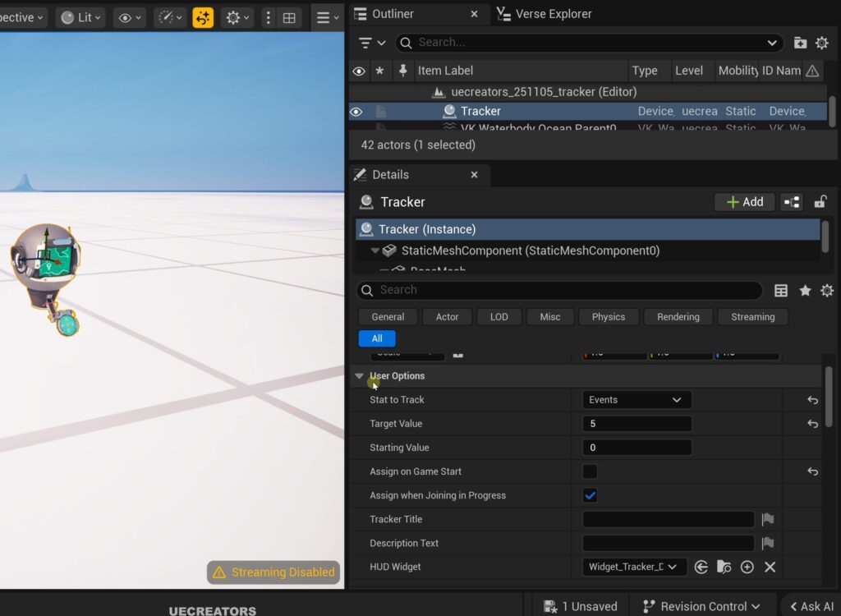
Task: Clear the HUD Widget value with X
Action: [x=770, y=567]
